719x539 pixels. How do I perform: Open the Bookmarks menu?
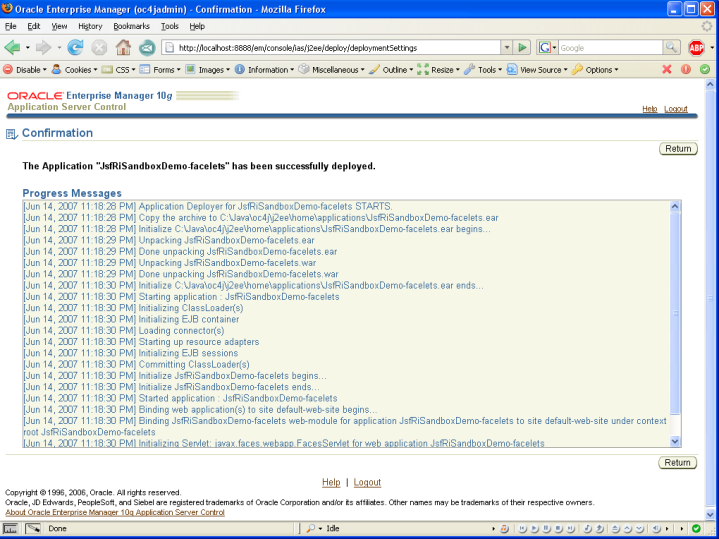[x=132, y=26]
